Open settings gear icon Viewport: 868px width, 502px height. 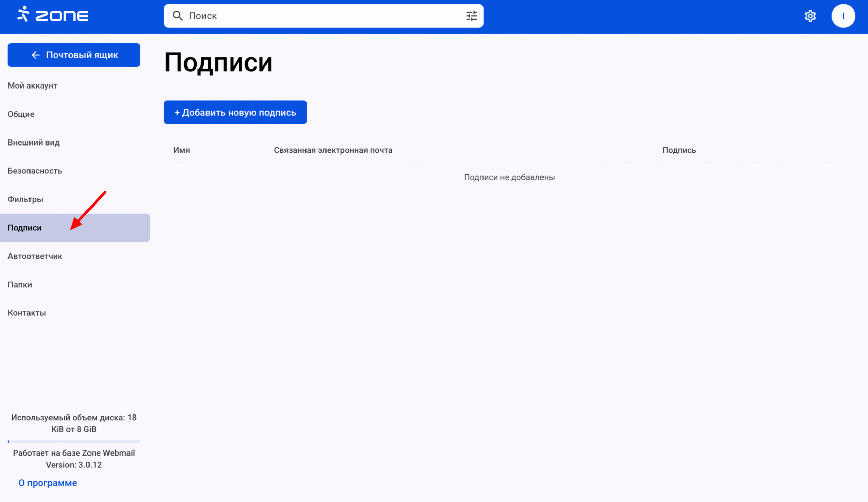(810, 16)
